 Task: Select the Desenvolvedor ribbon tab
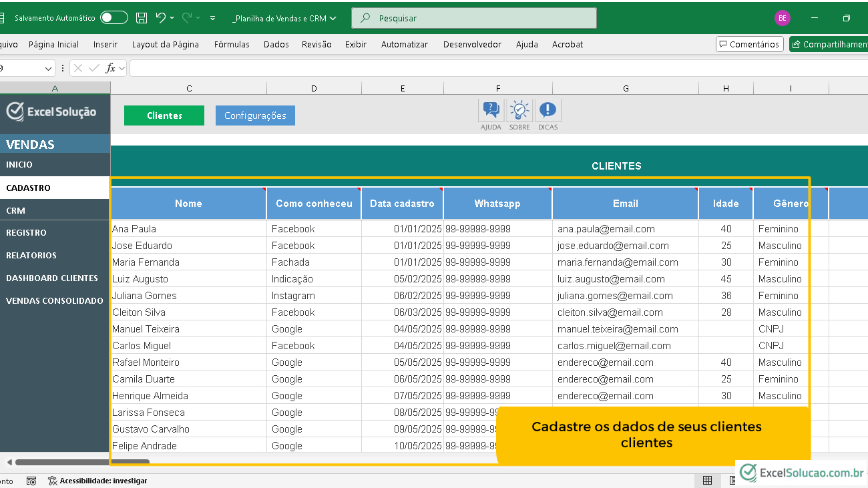pyautogui.click(x=472, y=45)
